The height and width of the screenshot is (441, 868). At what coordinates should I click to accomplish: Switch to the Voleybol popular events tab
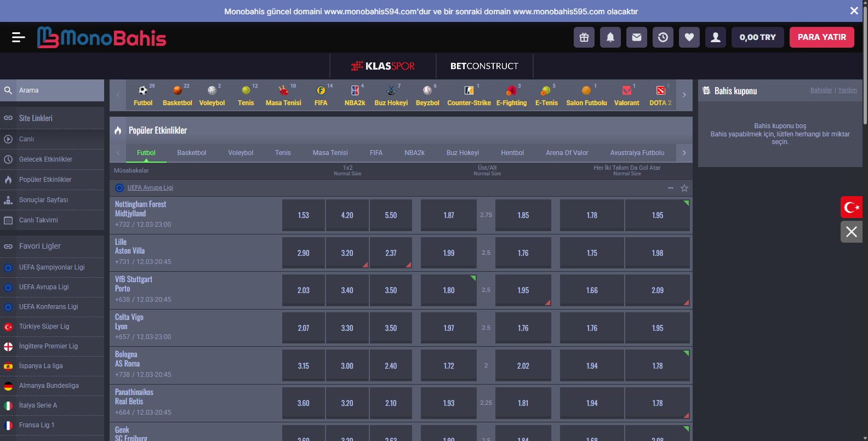[x=241, y=153]
